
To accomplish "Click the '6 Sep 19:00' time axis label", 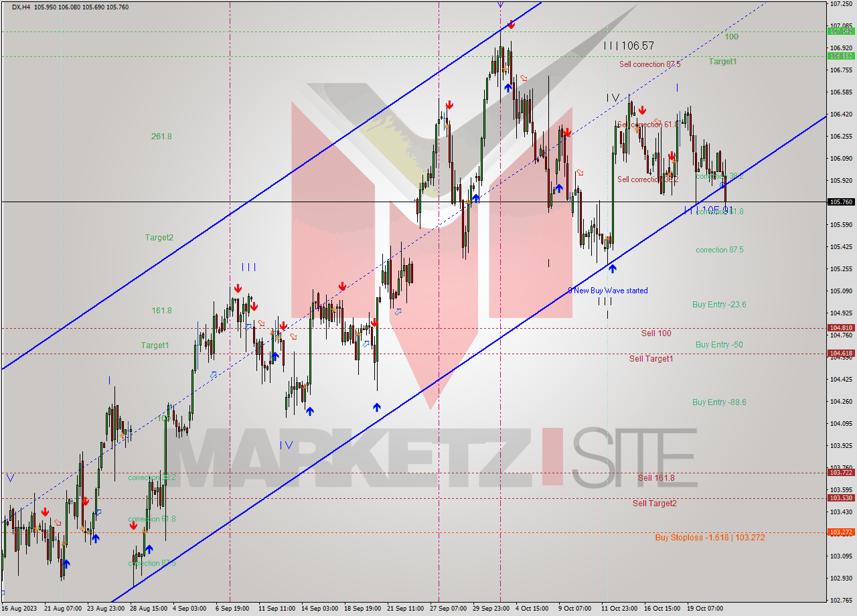I will (x=232, y=609).
